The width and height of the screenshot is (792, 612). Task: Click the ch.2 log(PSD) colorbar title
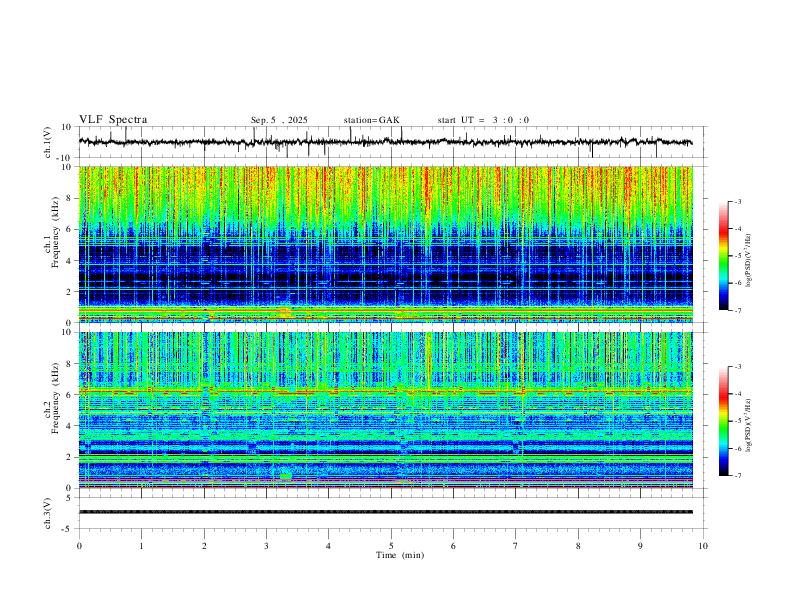click(749, 426)
